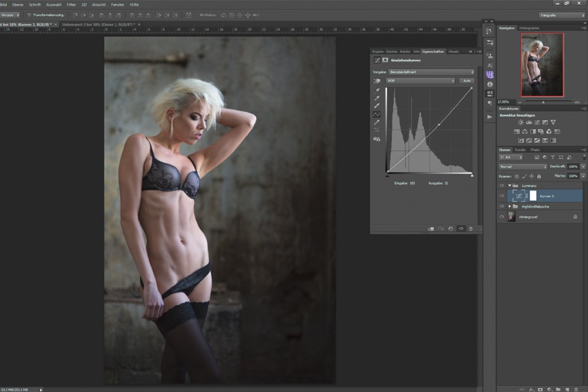Add a Levels adjustment from Korrekturen

529,122
